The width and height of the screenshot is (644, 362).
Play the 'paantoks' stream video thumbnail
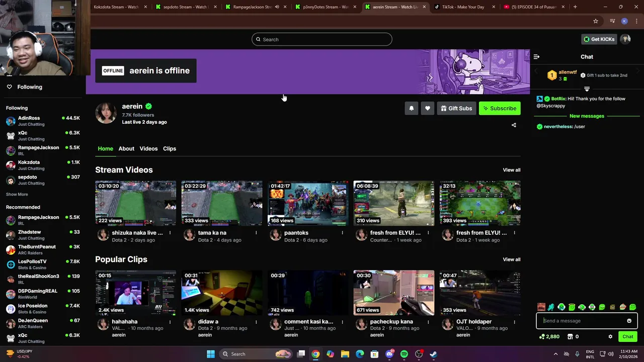[x=308, y=203]
